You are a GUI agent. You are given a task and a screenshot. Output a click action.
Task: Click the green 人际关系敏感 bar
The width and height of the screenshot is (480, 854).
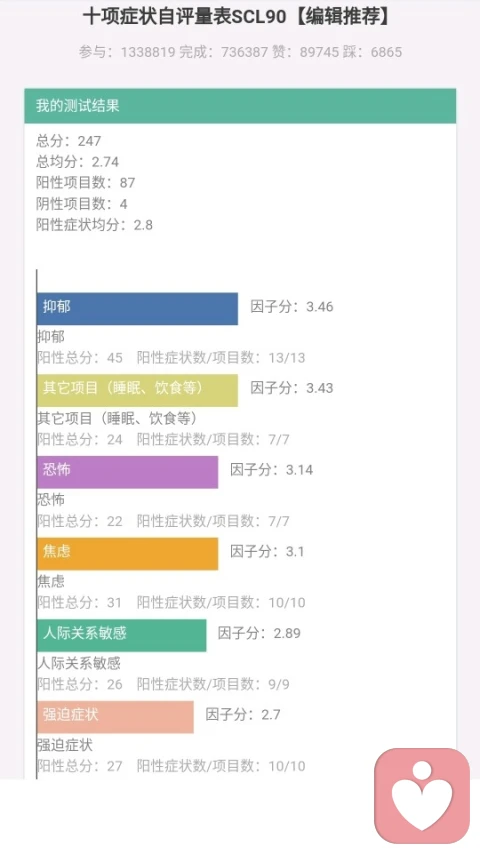(x=121, y=635)
